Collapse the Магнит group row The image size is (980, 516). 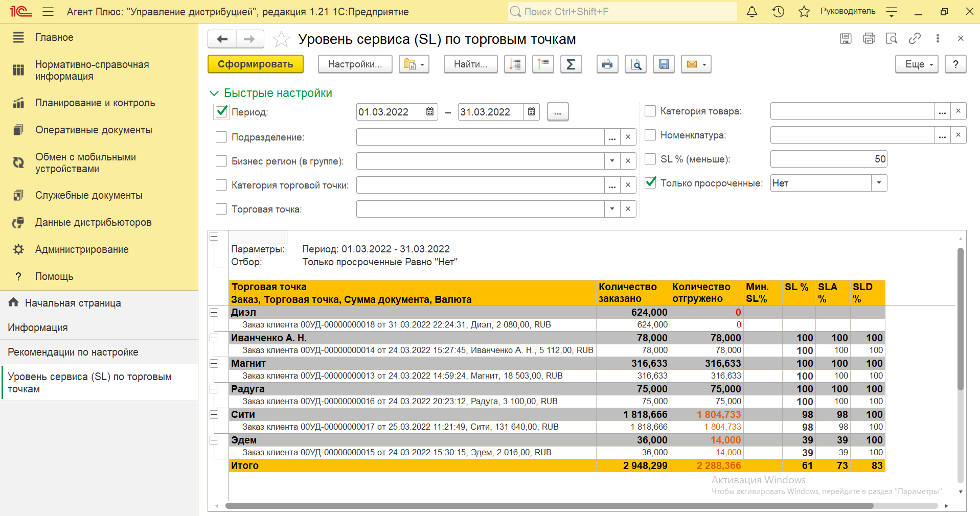point(214,363)
